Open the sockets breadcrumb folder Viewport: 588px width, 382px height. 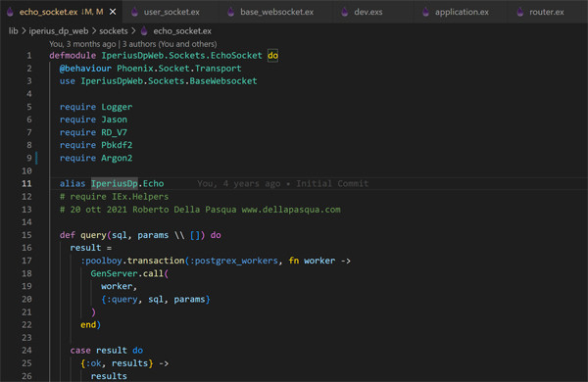coord(114,31)
